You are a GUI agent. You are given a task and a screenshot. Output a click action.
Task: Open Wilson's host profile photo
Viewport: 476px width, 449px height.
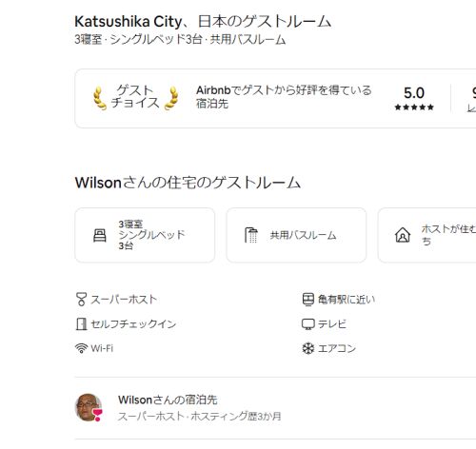[x=89, y=407]
